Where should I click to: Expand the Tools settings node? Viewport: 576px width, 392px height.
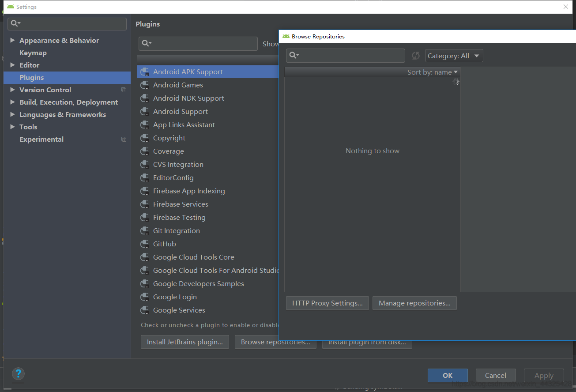pyautogui.click(x=12, y=127)
